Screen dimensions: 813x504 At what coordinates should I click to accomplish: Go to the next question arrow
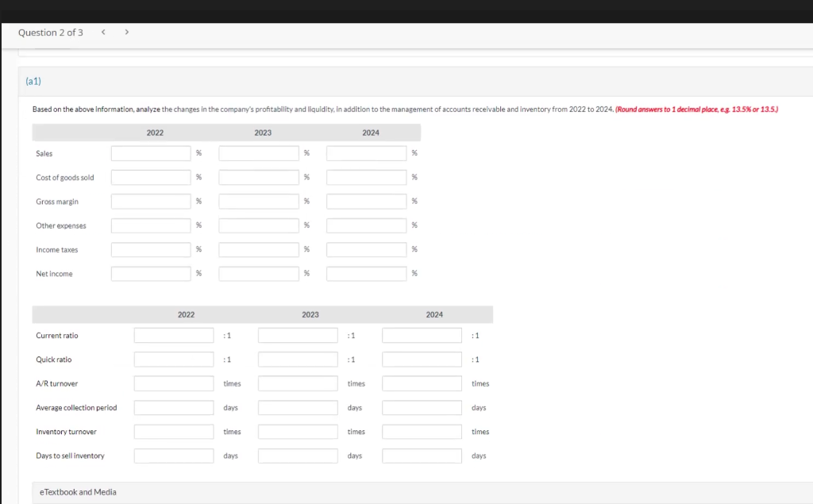(126, 33)
